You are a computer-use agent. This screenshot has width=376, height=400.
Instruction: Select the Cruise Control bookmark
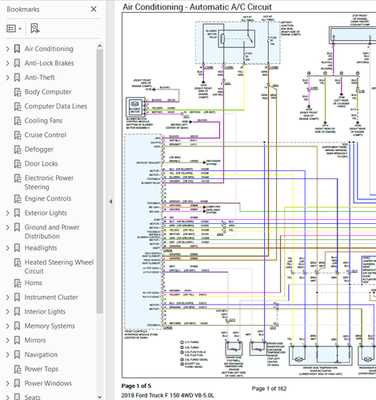pos(45,135)
